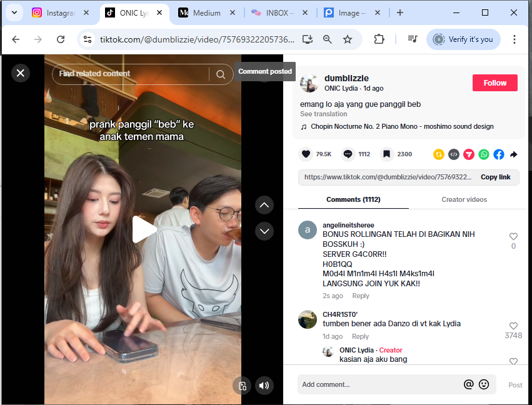Select the video URL text field
This screenshot has height=405, width=532.
pos(388,177)
